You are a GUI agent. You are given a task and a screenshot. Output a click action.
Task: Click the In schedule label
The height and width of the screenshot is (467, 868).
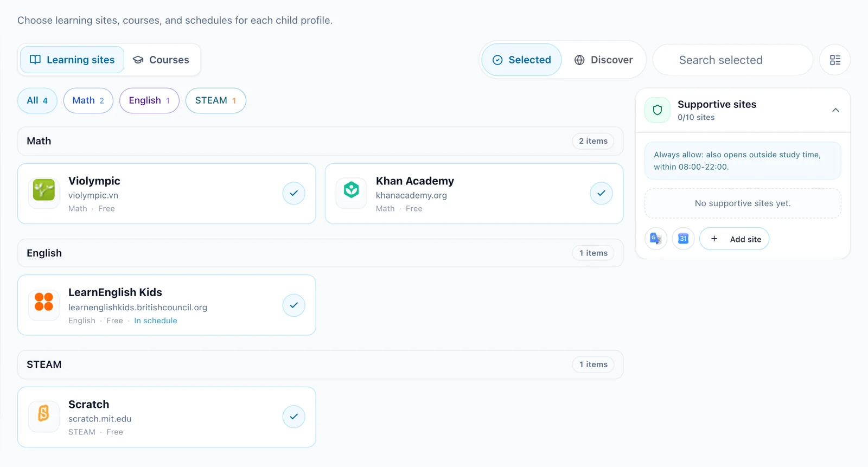(x=156, y=321)
